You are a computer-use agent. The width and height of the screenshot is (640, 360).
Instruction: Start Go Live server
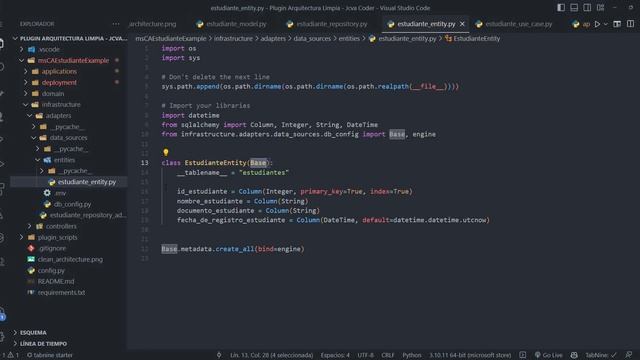click(548, 355)
